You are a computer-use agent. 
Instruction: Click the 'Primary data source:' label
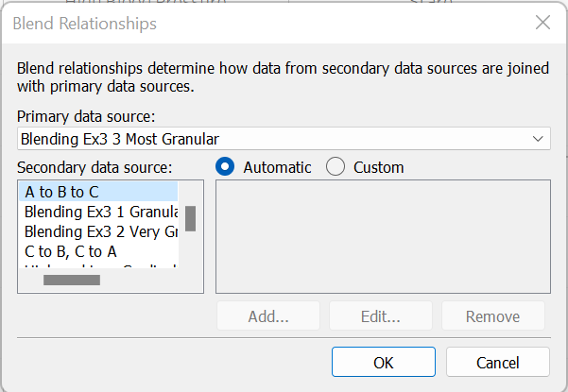click(x=86, y=117)
